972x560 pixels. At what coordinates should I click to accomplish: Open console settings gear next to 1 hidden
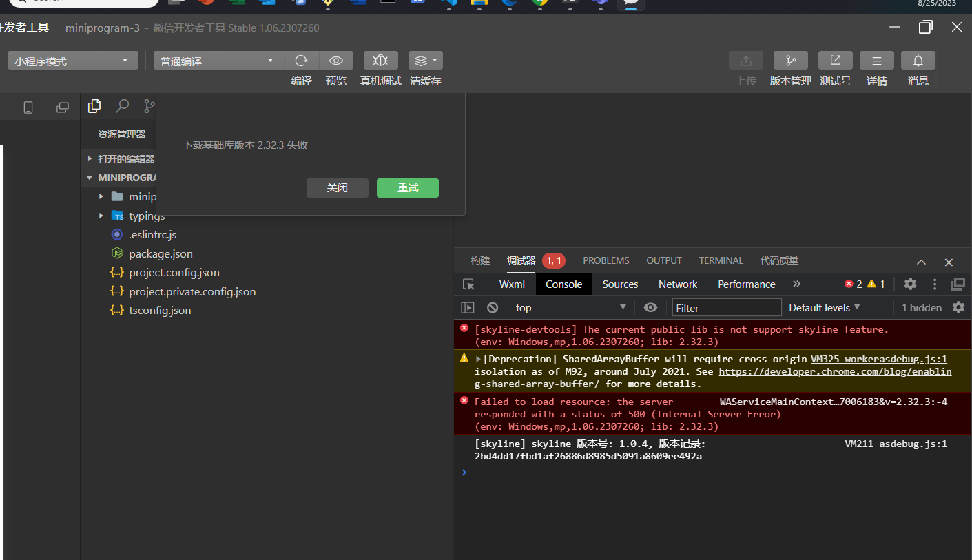tap(958, 307)
